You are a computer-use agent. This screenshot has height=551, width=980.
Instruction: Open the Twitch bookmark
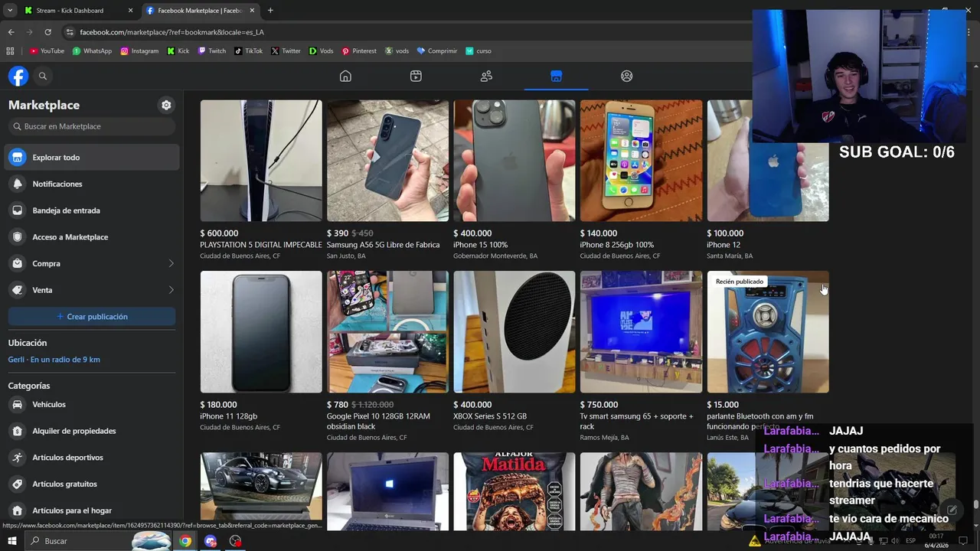click(x=212, y=51)
